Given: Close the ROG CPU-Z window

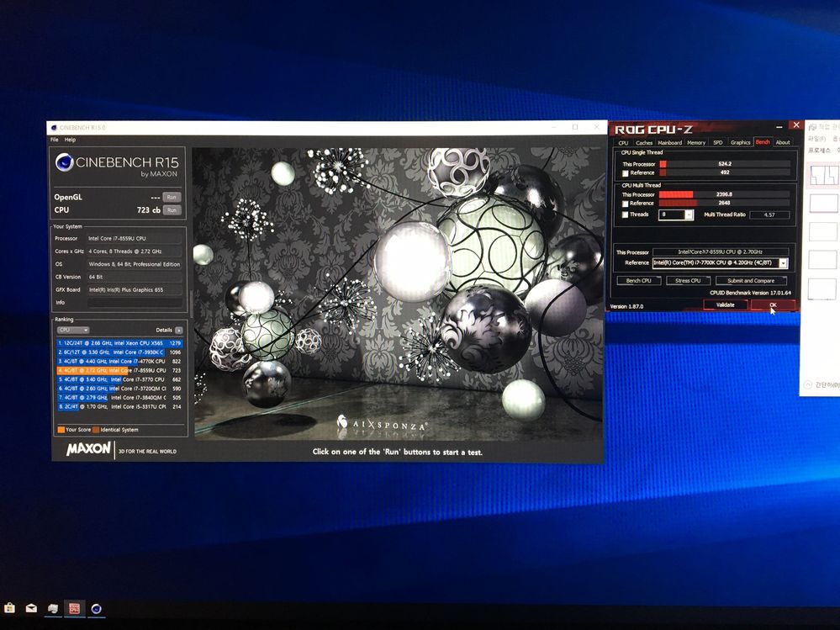Looking at the screenshot, I should (x=796, y=124).
